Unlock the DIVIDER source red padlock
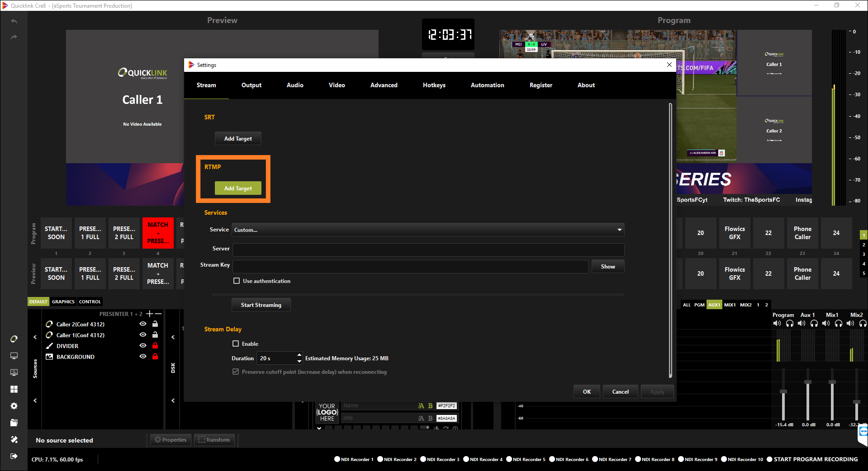 155,346
